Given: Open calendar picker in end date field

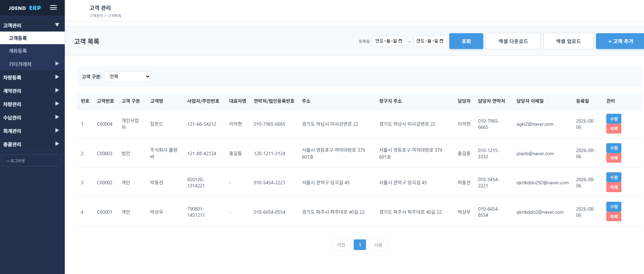Looking at the screenshot, I should 441,41.
